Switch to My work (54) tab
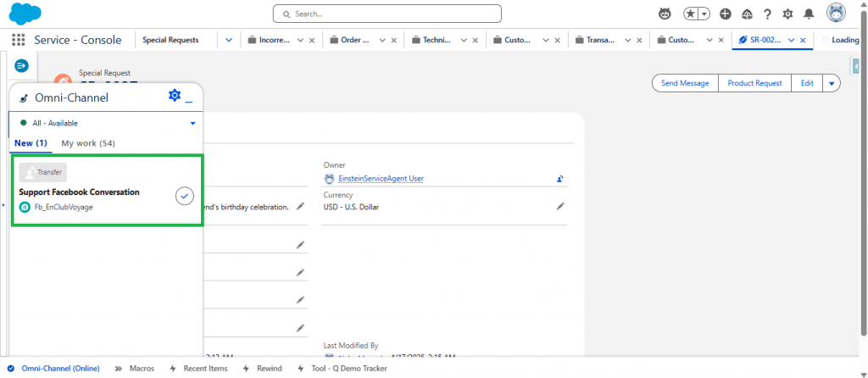This screenshot has width=868, height=378. pos(88,143)
